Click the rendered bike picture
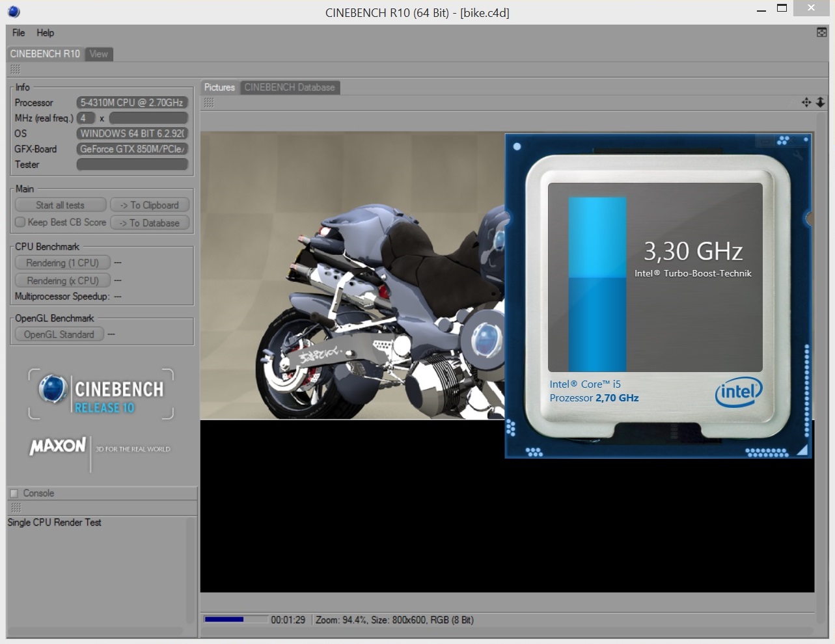 coord(352,276)
